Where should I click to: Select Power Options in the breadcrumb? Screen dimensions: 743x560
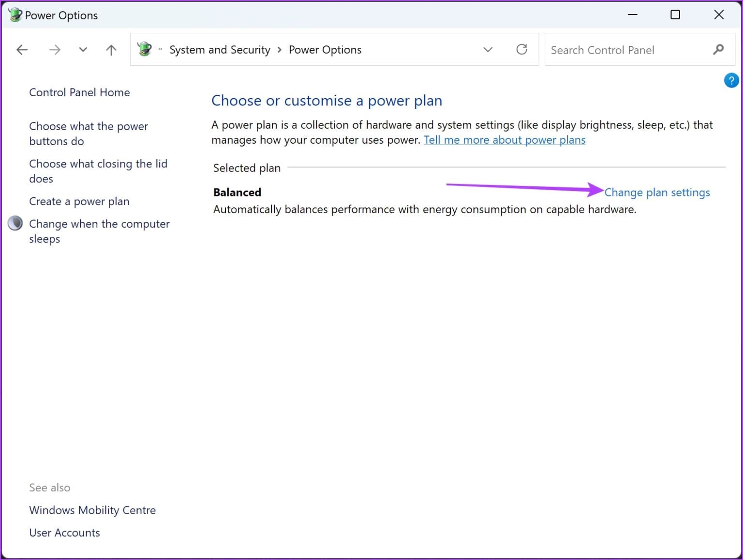pyautogui.click(x=325, y=49)
